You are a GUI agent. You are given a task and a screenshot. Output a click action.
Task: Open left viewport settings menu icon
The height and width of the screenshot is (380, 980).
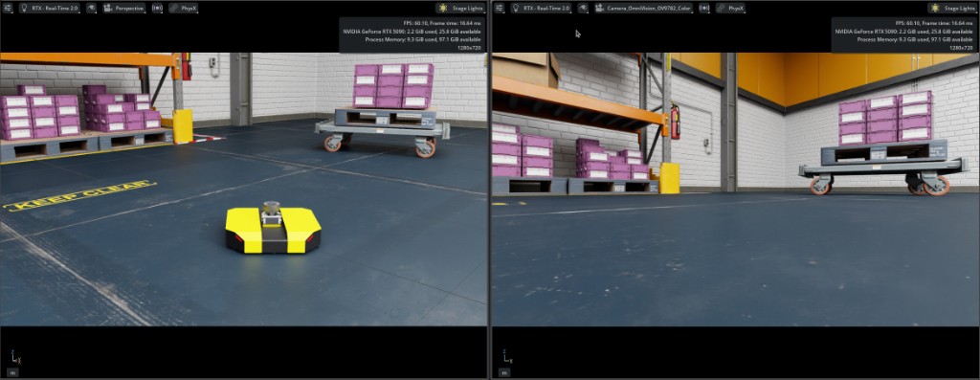(x=8, y=8)
